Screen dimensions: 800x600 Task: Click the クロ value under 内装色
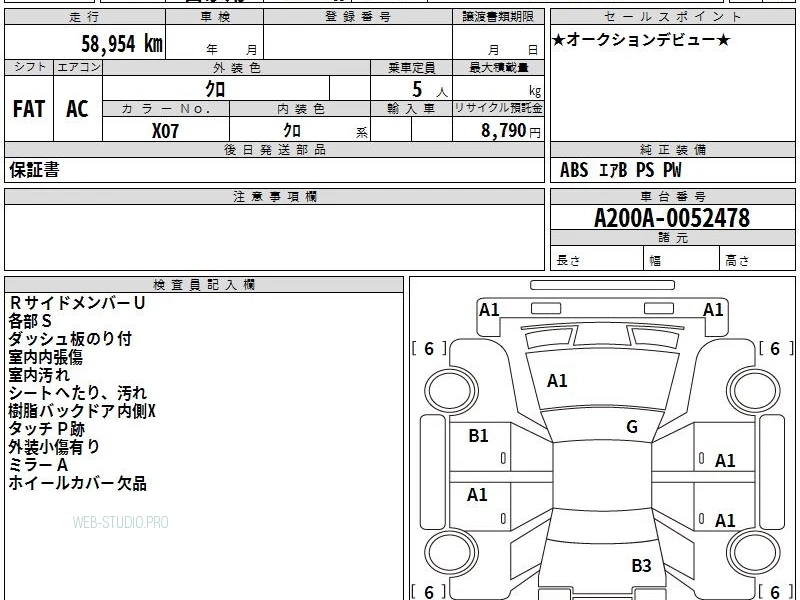[x=292, y=131]
